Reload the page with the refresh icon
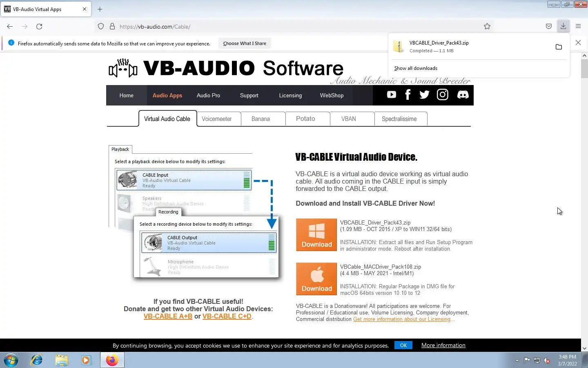 click(x=39, y=27)
